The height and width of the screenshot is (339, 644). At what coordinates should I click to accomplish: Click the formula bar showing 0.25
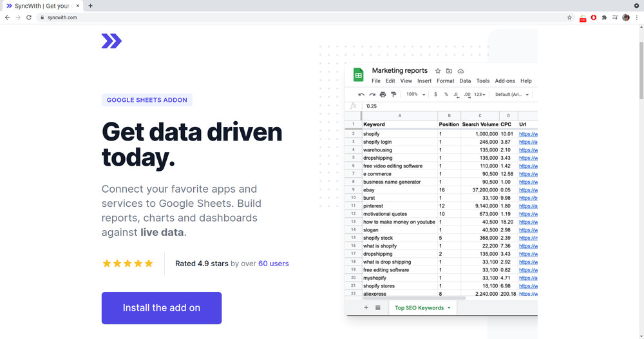(450, 106)
